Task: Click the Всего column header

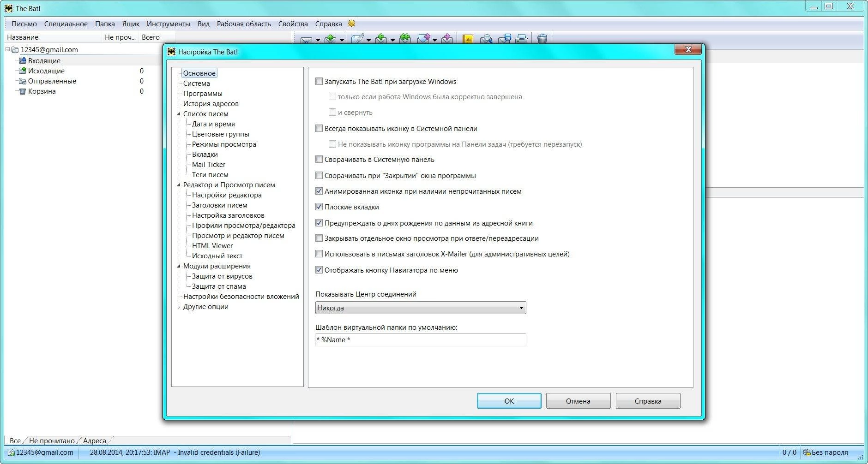Action: [157, 37]
